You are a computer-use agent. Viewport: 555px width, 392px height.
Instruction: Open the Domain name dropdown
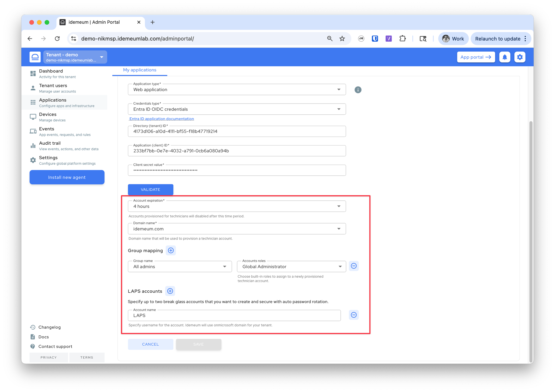tap(237, 229)
